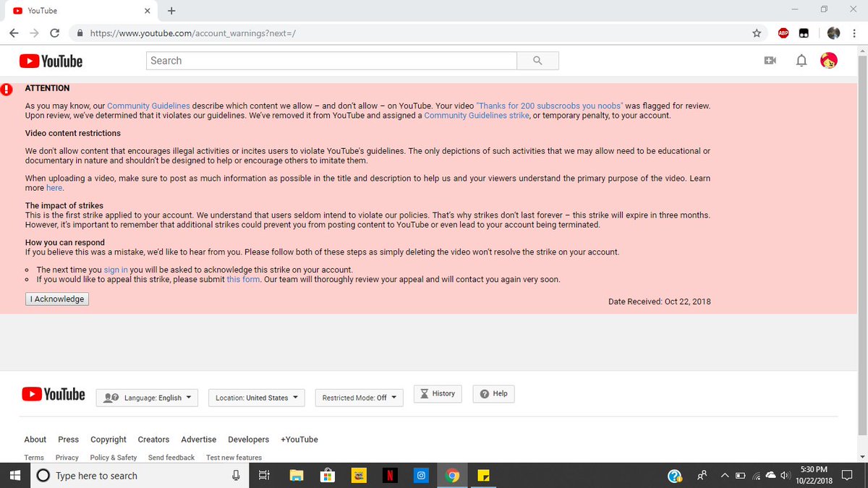Click the page scrollbar down arrow
The height and width of the screenshot is (488, 868).
(861, 457)
